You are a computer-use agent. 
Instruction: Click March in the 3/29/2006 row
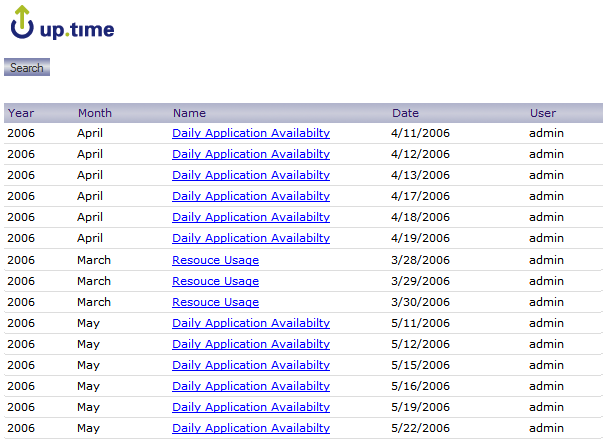[94, 281]
